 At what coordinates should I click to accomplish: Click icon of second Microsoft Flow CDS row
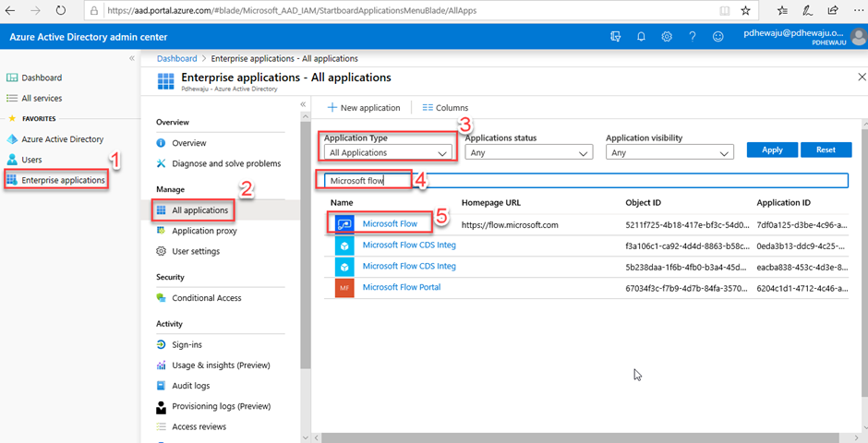click(x=344, y=267)
